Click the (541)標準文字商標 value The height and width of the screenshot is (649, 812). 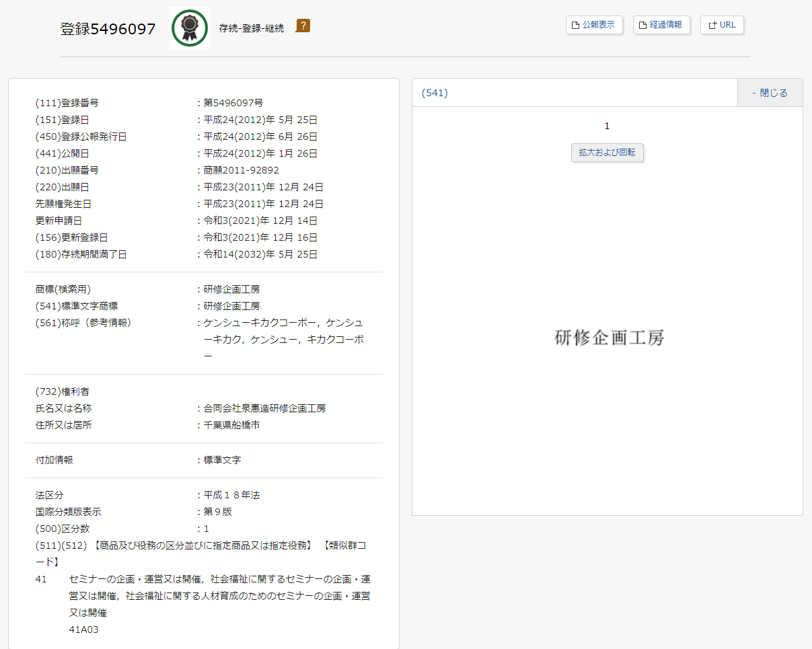pos(232,306)
